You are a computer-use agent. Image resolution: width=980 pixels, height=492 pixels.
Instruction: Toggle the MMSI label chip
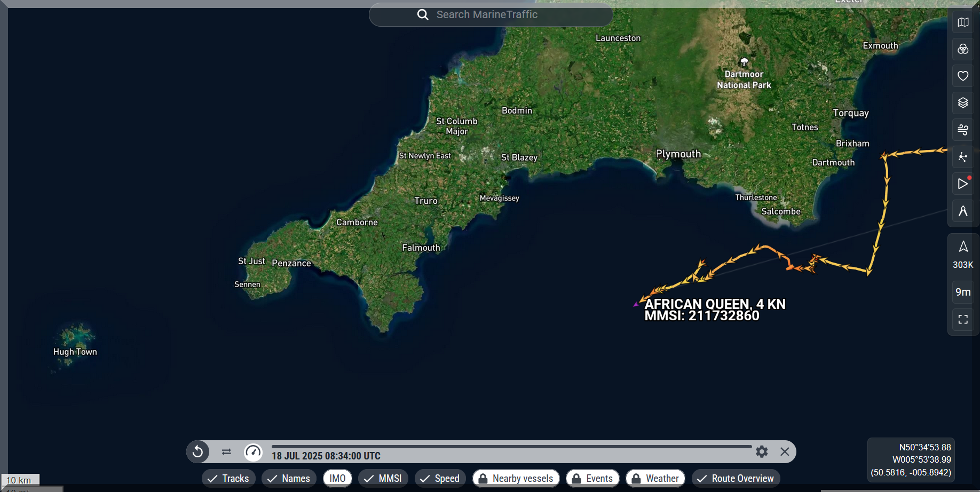tap(383, 478)
